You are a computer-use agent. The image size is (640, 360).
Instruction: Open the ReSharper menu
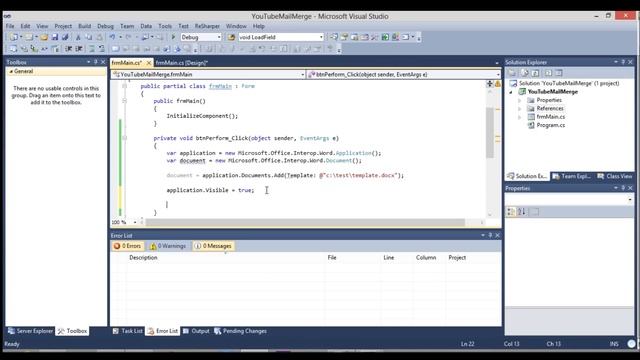(207, 26)
